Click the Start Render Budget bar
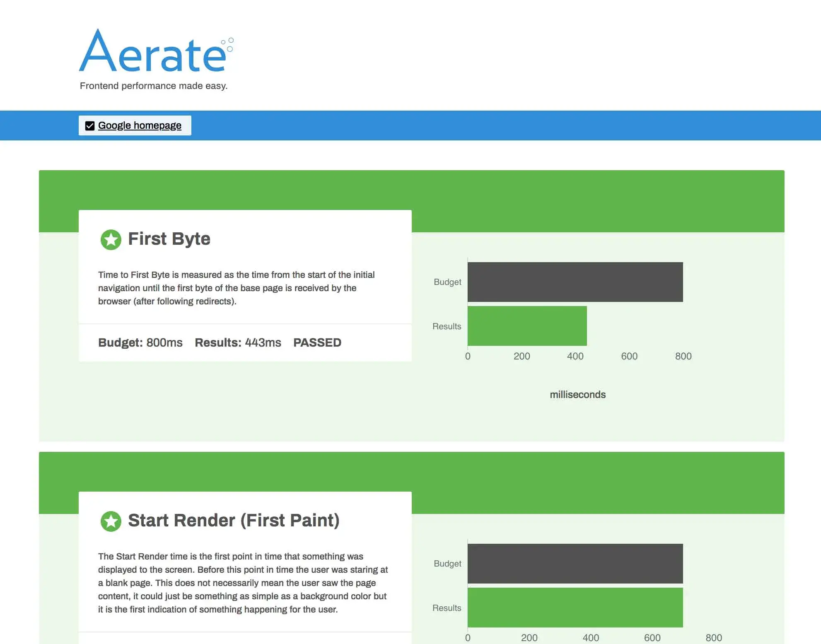Viewport: 821px width, 644px height. coord(575,564)
